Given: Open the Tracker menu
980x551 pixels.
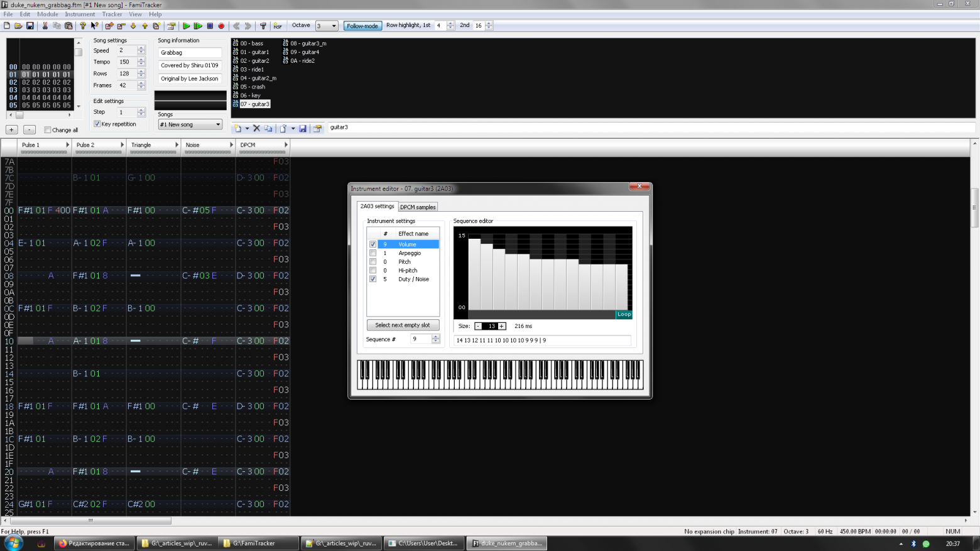Looking at the screenshot, I should [x=112, y=14].
